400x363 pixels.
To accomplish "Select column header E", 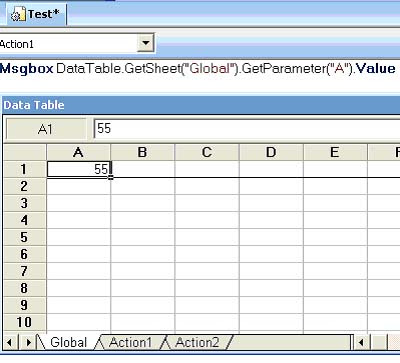I will tap(335, 152).
